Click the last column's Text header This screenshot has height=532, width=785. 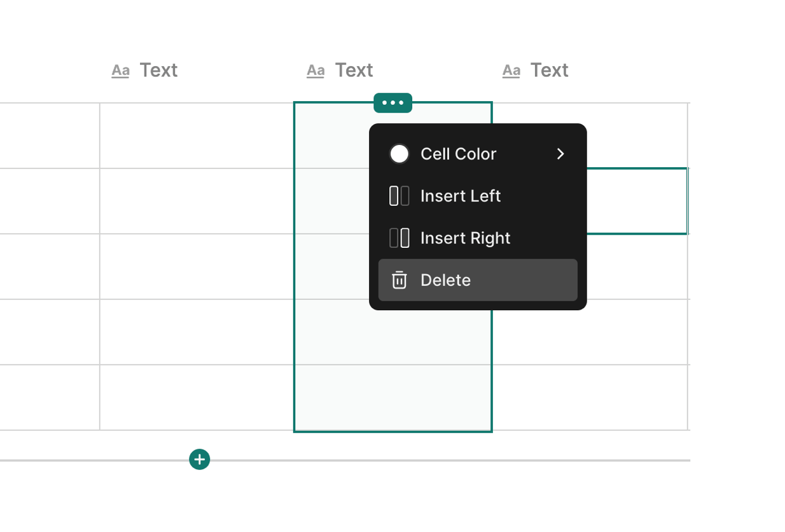(x=549, y=70)
